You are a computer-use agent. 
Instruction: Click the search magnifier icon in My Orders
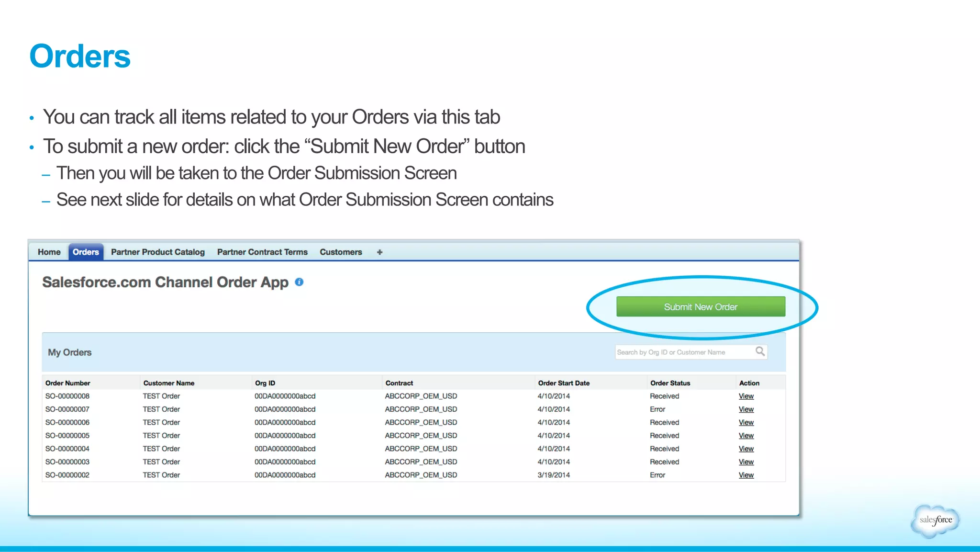[x=760, y=351]
